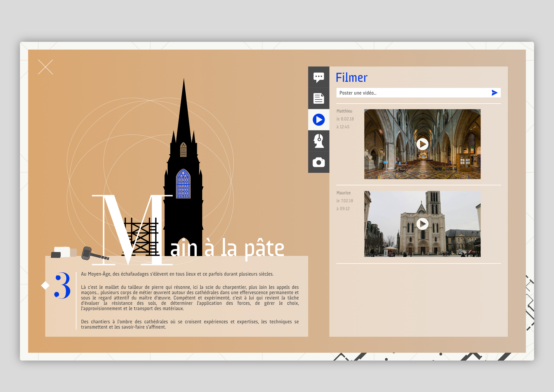This screenshot has height=392, width=554.
Task: Click the date 'le 8.02.18'
Action: pos(345,119)
